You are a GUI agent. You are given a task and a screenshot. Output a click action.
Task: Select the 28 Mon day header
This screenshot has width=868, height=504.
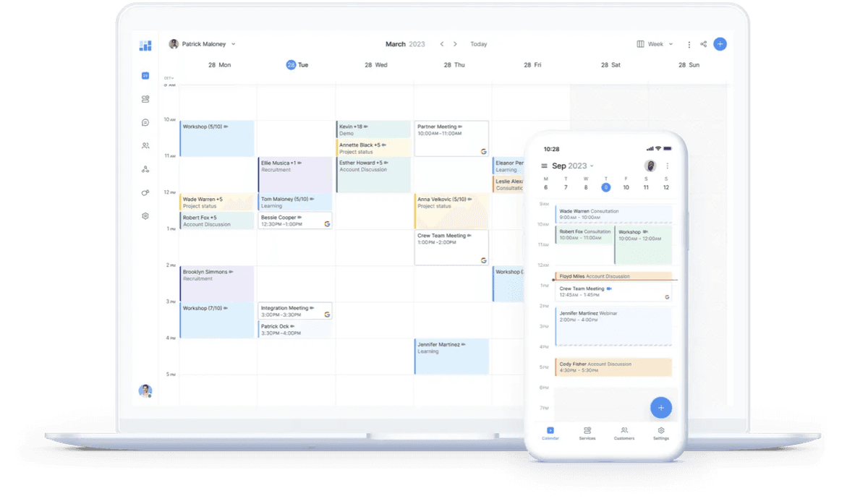pos(219,65)
